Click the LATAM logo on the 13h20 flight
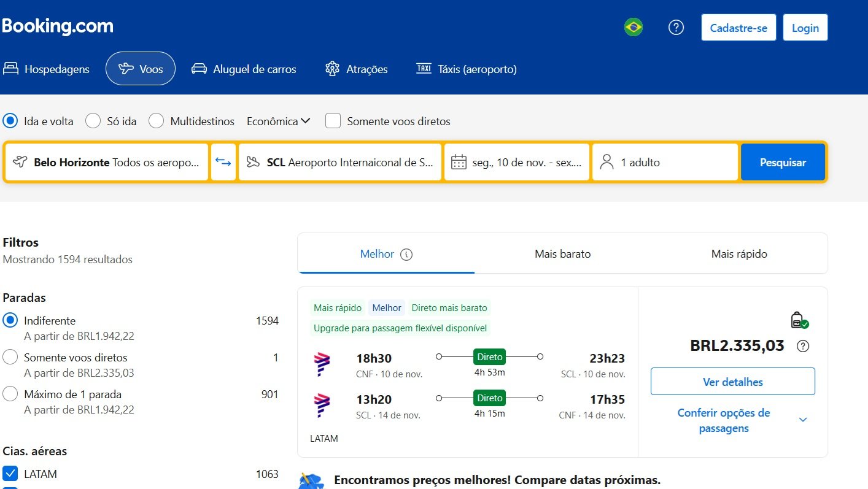This screenshot has width=868, height=489. pos(322,406)
